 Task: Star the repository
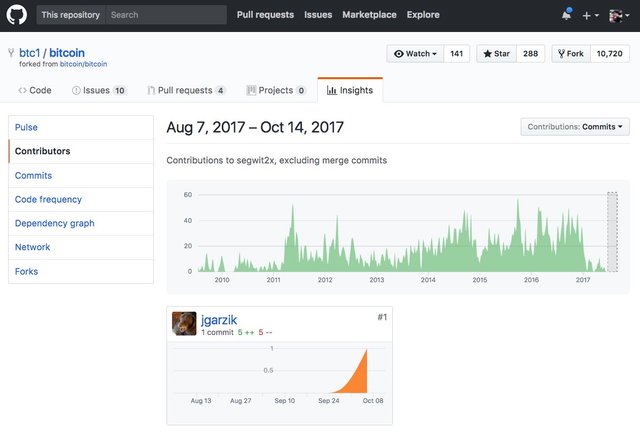coord(496,53)
